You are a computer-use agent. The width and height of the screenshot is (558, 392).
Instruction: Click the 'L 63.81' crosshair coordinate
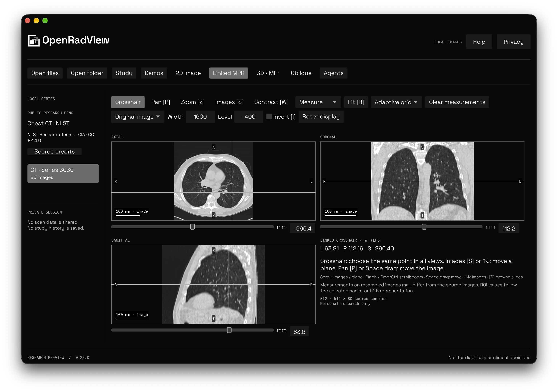pyautogui.click(x=330, y=248)
